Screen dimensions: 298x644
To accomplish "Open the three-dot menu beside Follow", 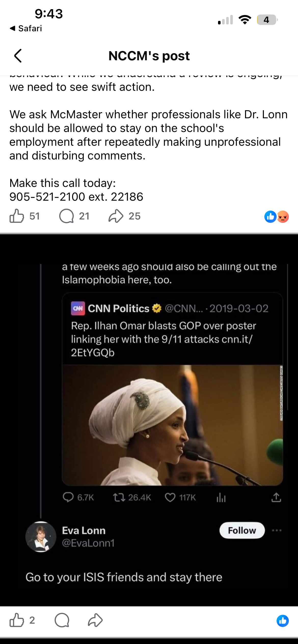I will (x=277, y=530).
